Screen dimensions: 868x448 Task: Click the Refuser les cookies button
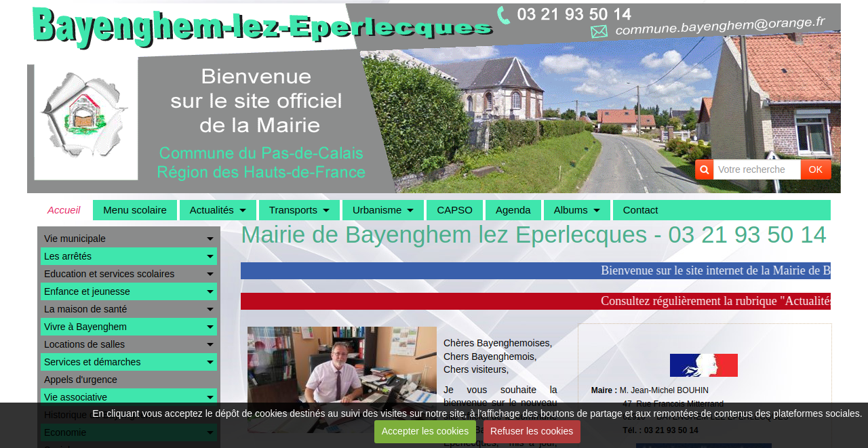click(532, 432)
